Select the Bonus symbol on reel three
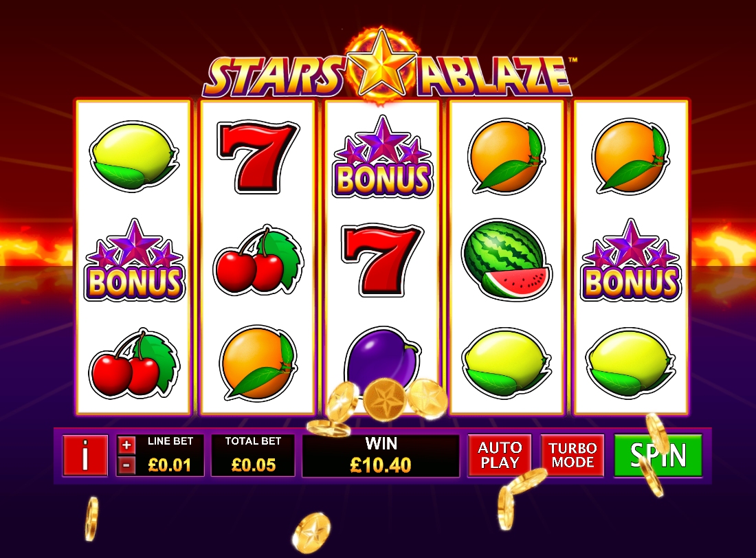 (382, 157)
